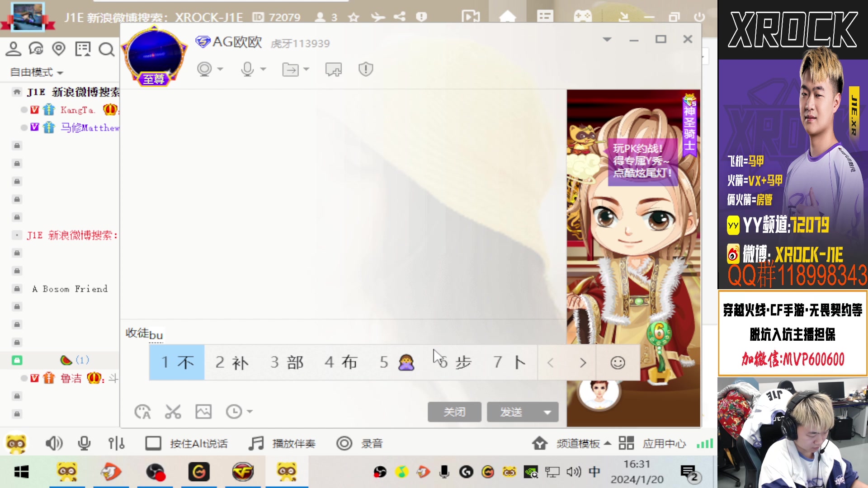Click the send file folder icon

point(290,70)
